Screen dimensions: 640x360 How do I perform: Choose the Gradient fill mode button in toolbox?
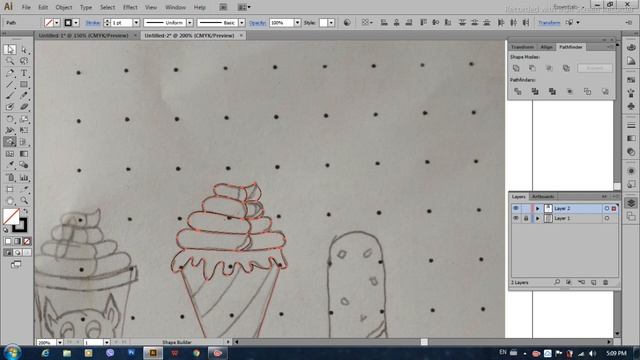click(17, 241)
